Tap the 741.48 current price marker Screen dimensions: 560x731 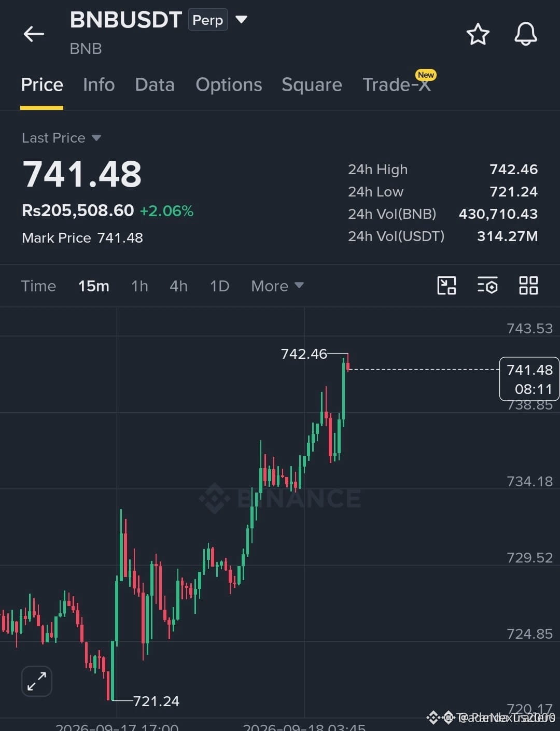(x=529, y=379)
